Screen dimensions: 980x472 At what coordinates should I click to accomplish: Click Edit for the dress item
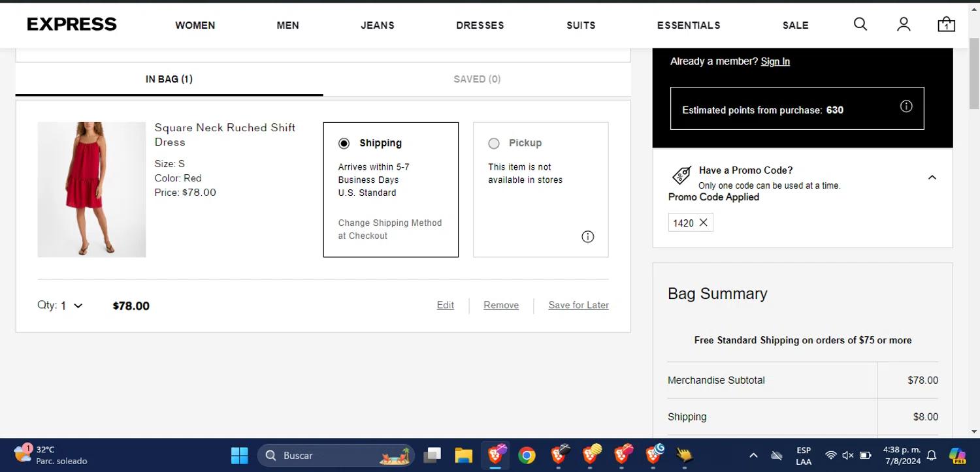446,305
